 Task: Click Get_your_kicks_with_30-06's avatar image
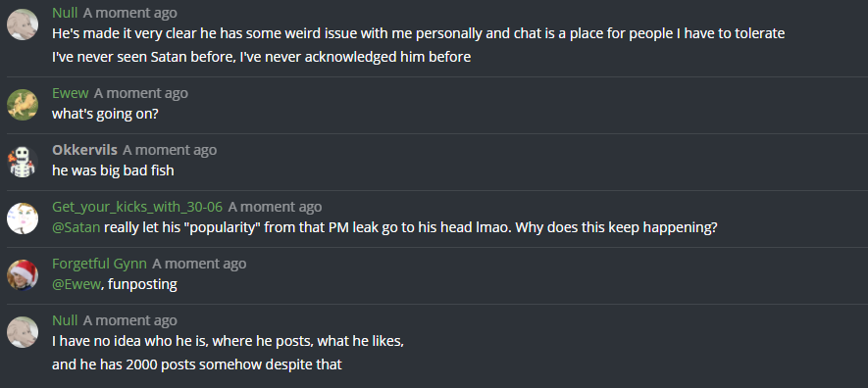23,218
